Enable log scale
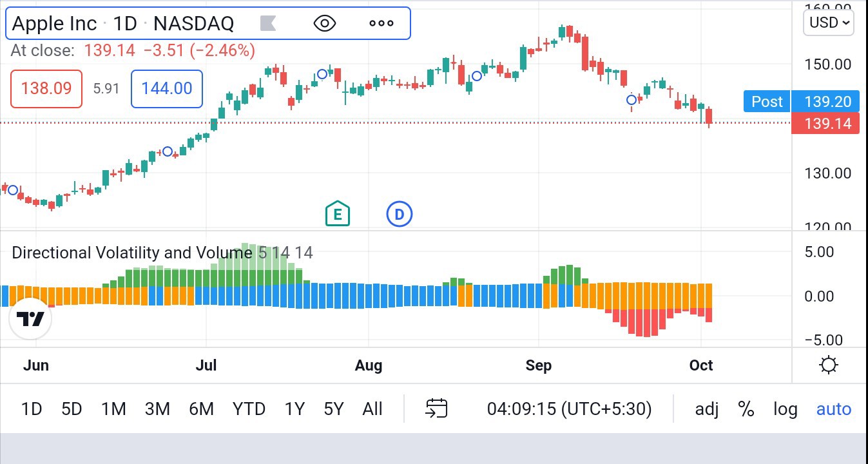 [786, 409]
